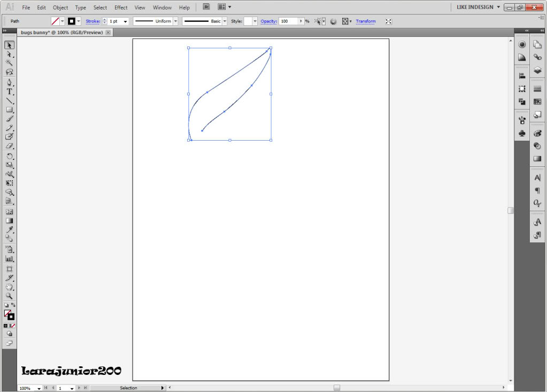The width and height of the screenshot is (547, 392).
Task: Swap fill and stroke colors
Action: tap(13, 305)
